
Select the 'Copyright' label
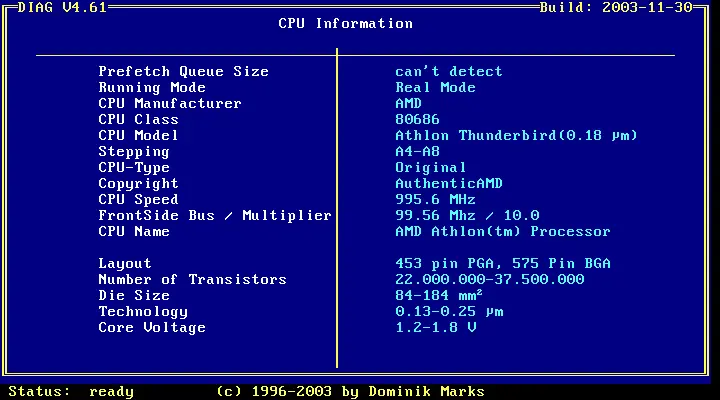point(138,184)
